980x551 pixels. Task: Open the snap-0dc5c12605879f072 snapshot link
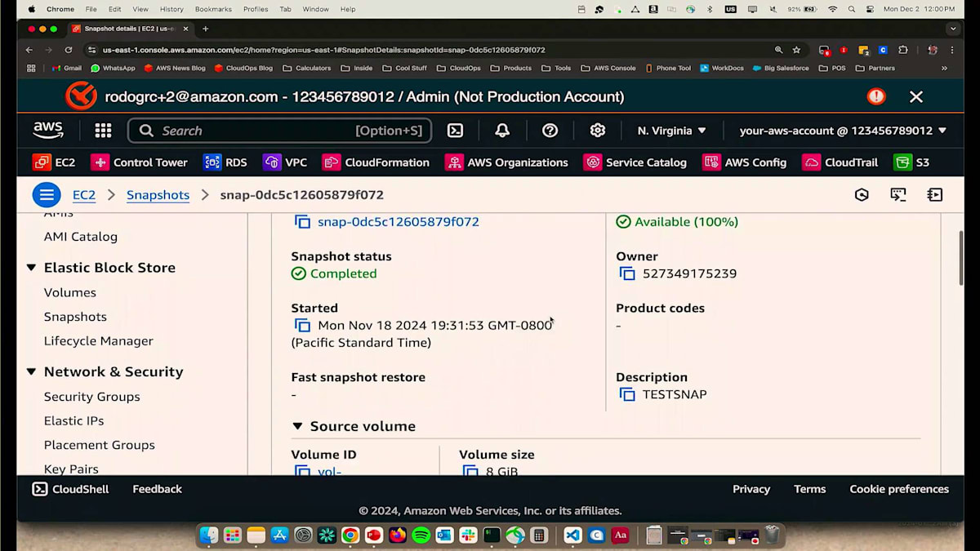pos(399,222)
